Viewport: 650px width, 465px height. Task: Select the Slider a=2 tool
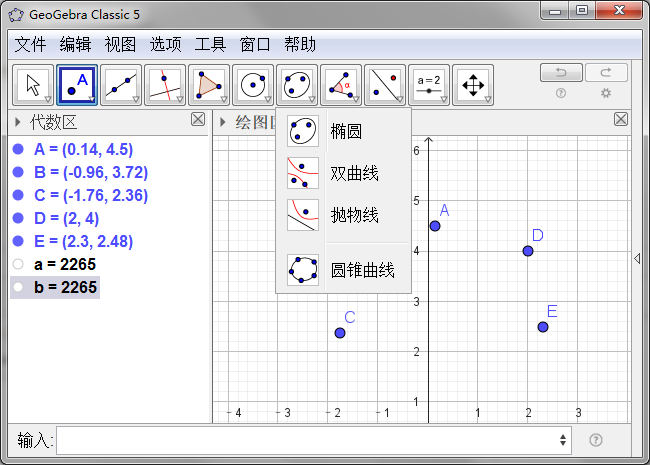428,85
